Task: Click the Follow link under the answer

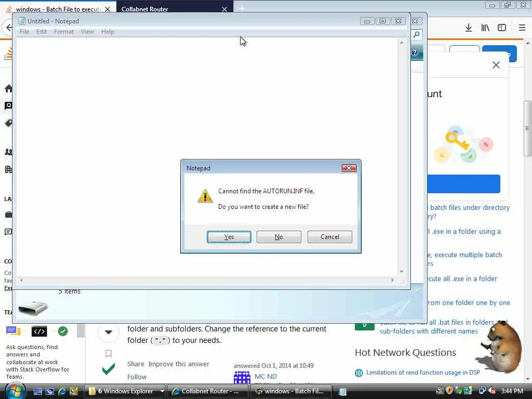Action: point(137,377)
